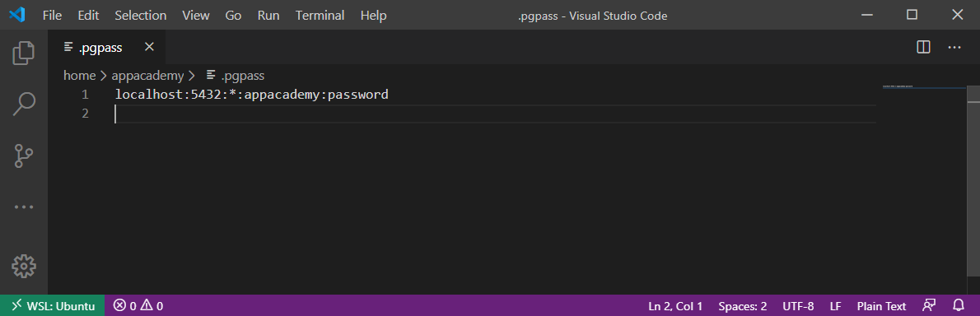Open the editor More Actions menu
This screenshot has height=316, width=980.
954,48
